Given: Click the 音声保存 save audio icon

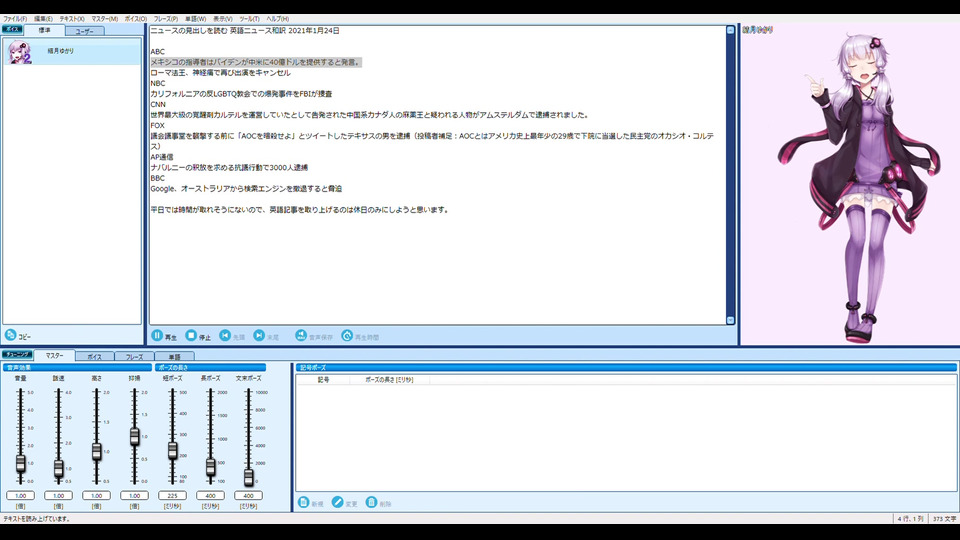Looking at the screenshot, I should [x=301, y=336].
